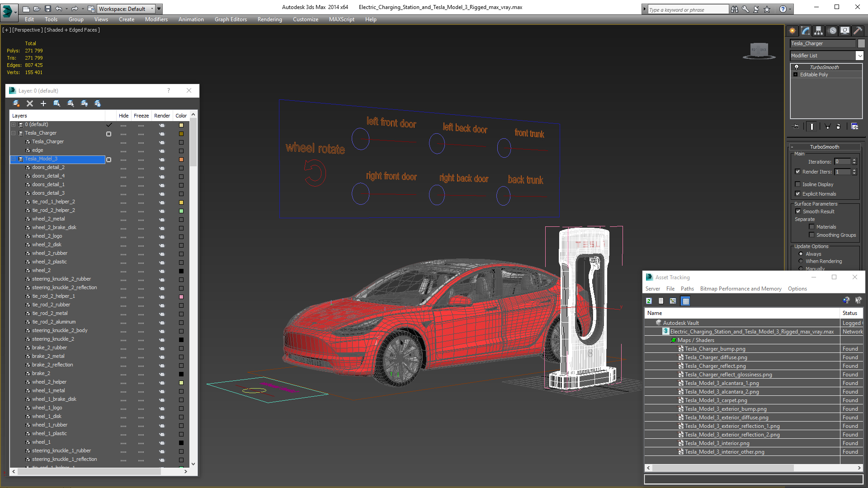Image resolution: width=868 pixels, height=488 pixels.
Task: Toggle Smooth Result checkbox
Action: tap(798, 211)
